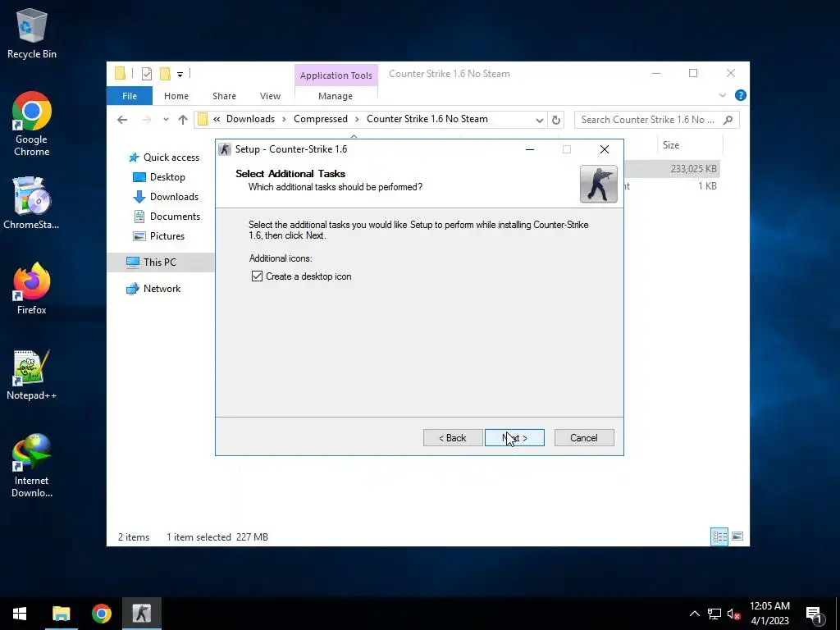
Task: Open Downloads in navigation pane
Action: click(166, 197)
